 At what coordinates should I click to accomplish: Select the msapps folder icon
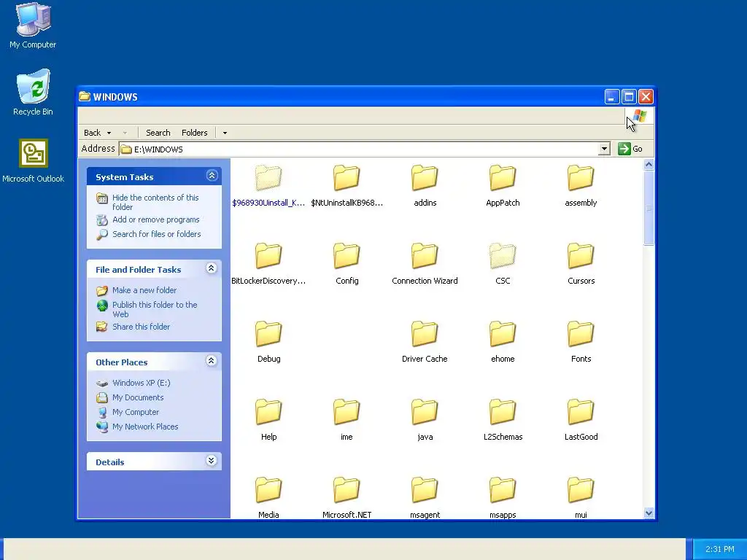(503, 490)
